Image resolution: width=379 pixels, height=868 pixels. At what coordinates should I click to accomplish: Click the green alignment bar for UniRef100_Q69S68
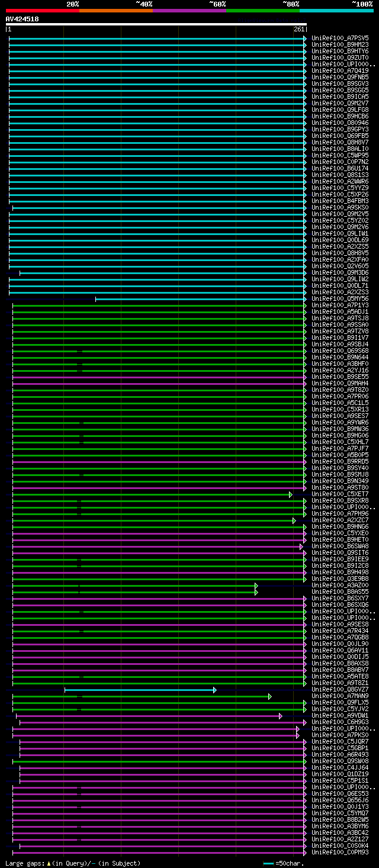tap(159, 351)
